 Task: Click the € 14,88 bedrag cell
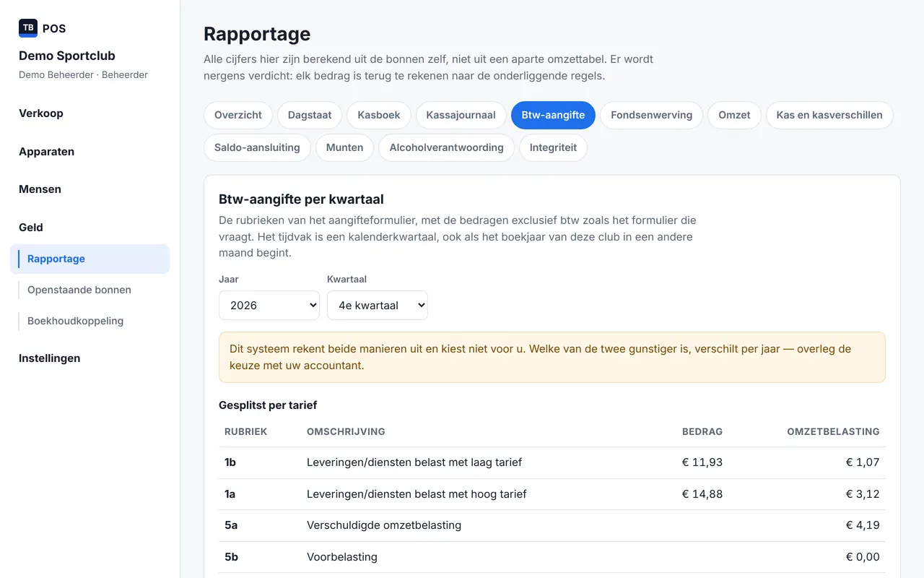pos(702,494)
